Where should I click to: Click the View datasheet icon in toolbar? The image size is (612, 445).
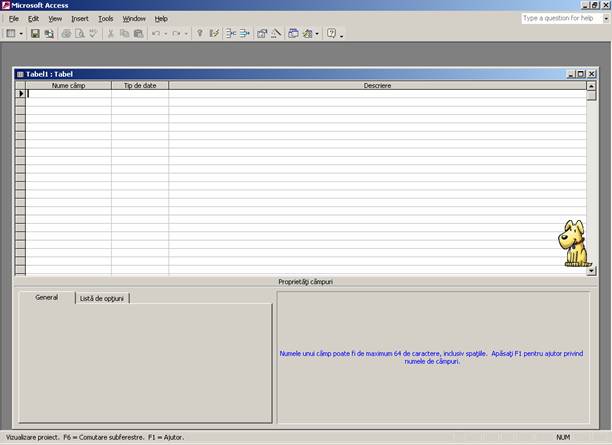coord(10,34)
